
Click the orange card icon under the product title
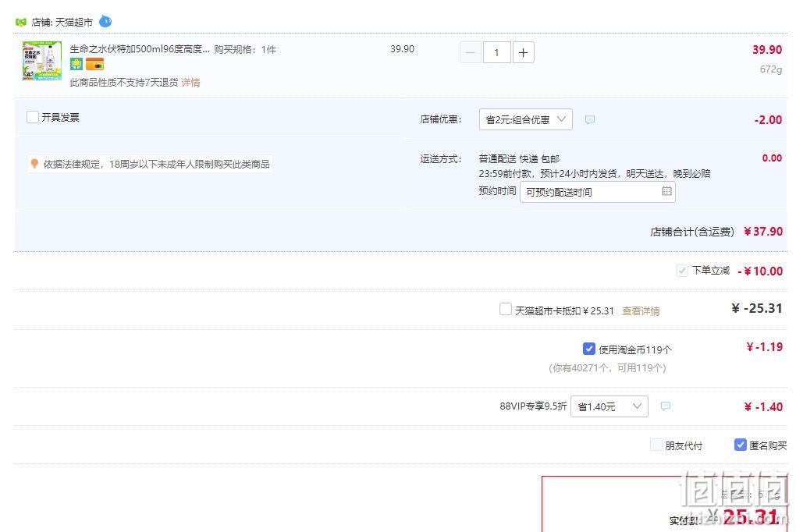click(x=94, y=64)
